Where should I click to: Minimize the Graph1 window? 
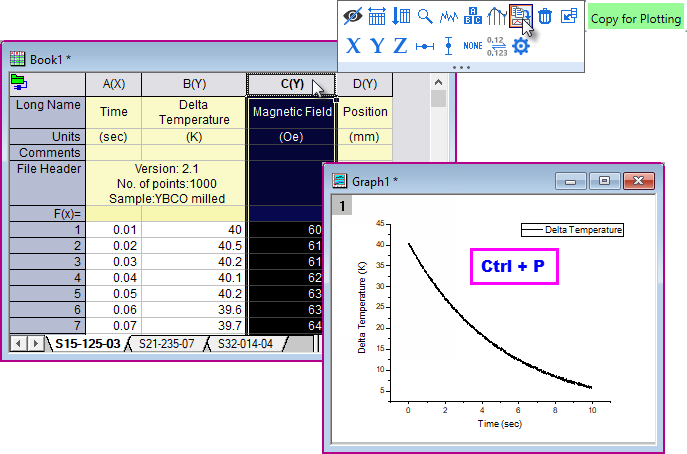[570, 181]
